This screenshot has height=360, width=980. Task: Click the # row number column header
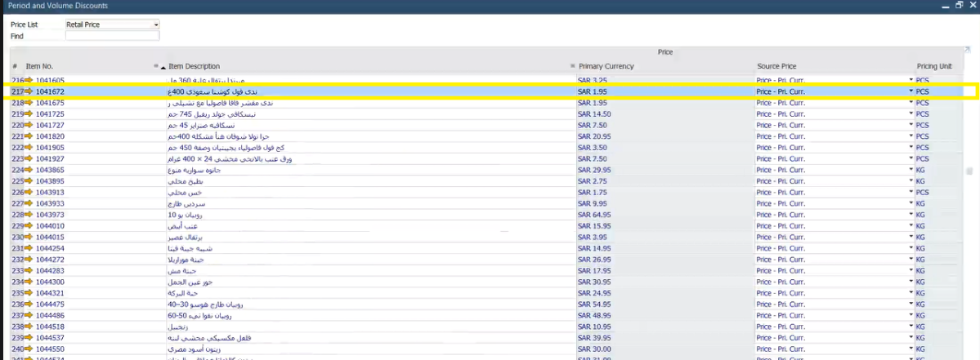[15, 66]
